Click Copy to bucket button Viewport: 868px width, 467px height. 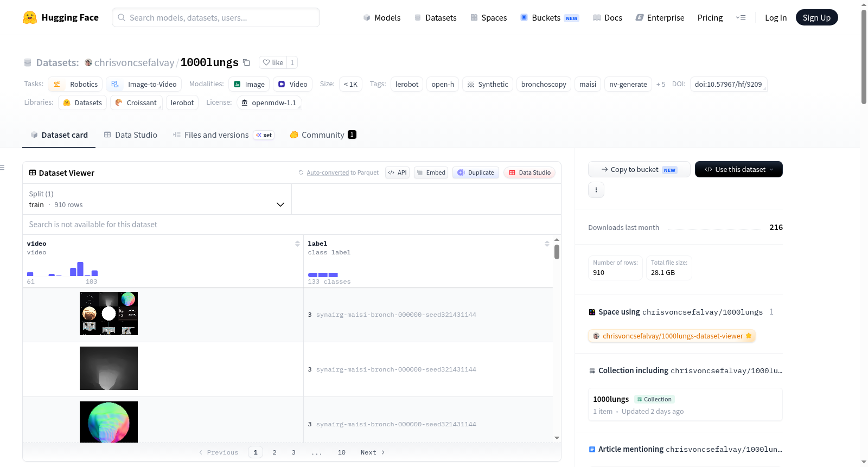(639, 169)
